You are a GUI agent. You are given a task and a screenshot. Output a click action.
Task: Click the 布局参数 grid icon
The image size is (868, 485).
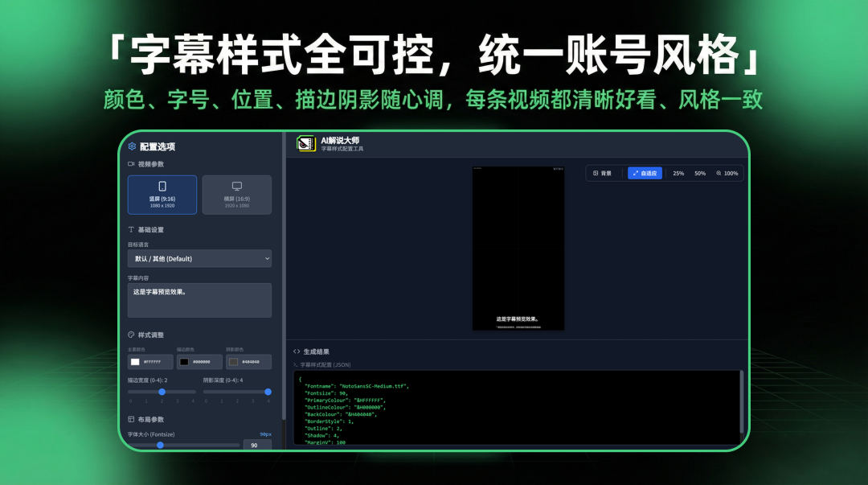coord(131,419)
